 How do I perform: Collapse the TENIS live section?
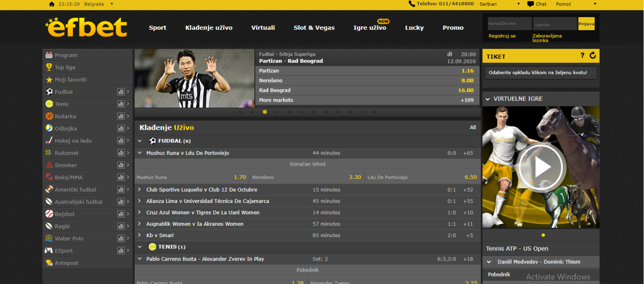[x=140, y=247]
